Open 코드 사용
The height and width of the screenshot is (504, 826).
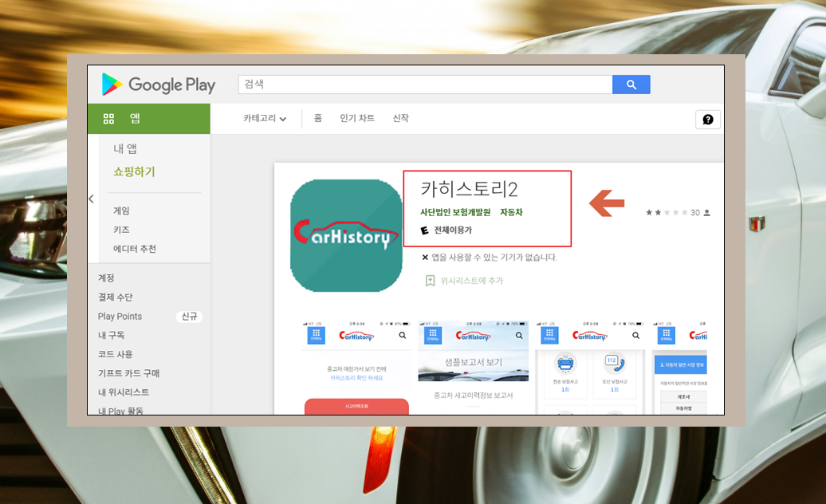coord(116,354)
